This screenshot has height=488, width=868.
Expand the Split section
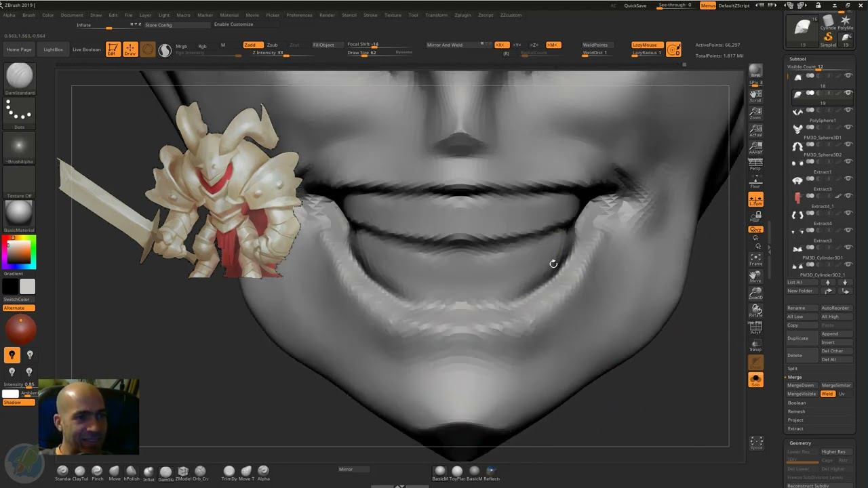793,369
